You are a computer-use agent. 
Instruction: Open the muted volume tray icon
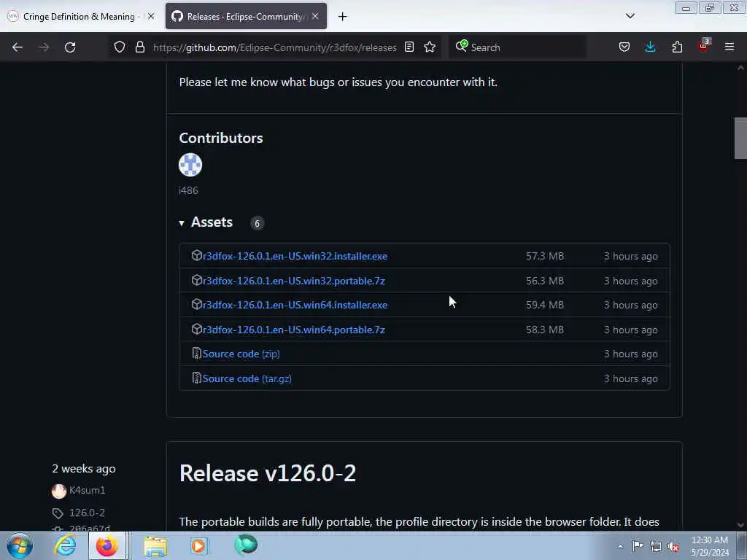(x=673, y=546)
